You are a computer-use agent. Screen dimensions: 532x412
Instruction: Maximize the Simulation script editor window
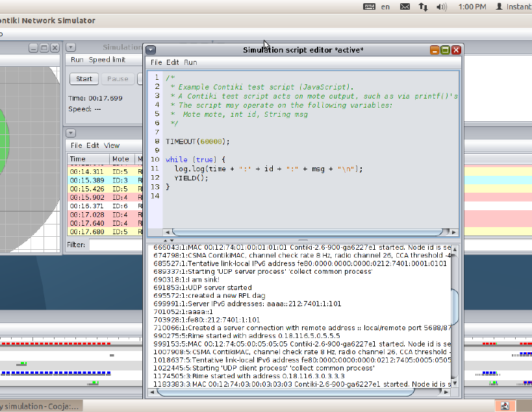[445, 50]
